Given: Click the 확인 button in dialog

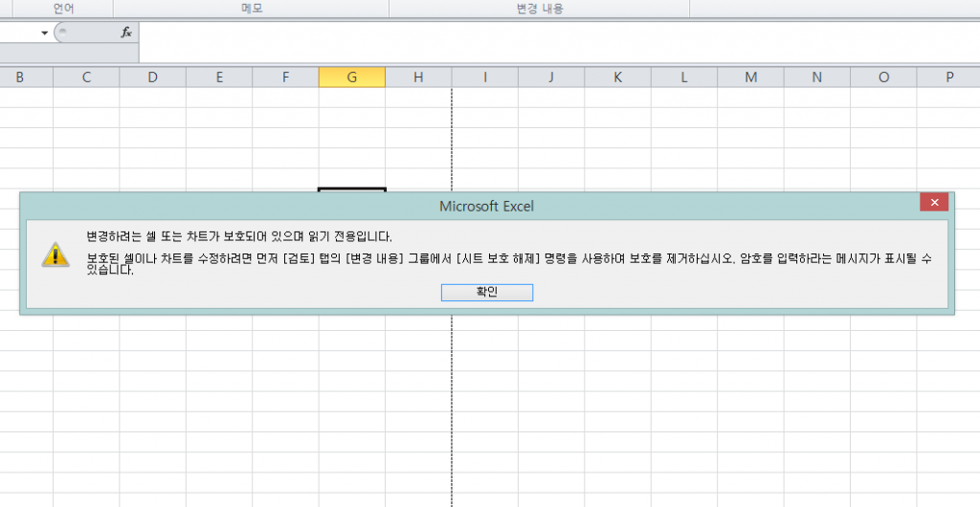Looking at the screenshot, I should pos(487,292).
